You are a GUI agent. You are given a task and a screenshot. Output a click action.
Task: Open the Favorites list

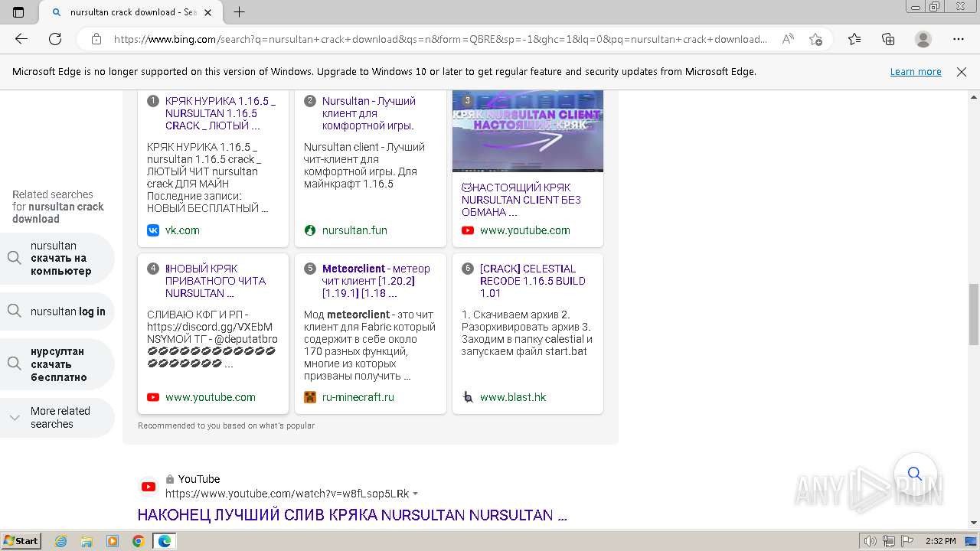(x=854, y=39)
